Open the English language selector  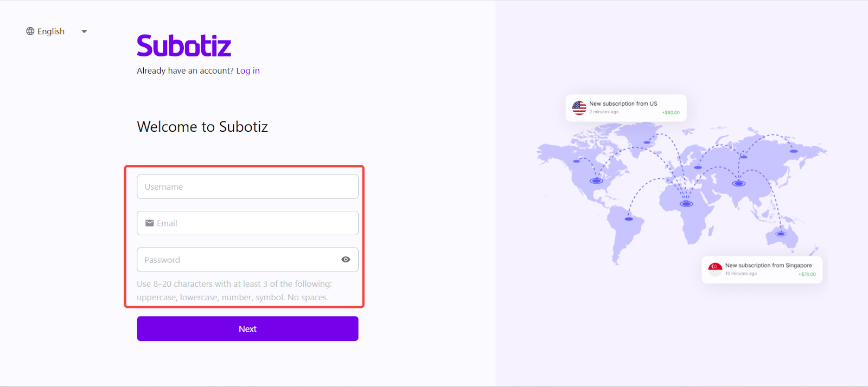coord(51,31)
